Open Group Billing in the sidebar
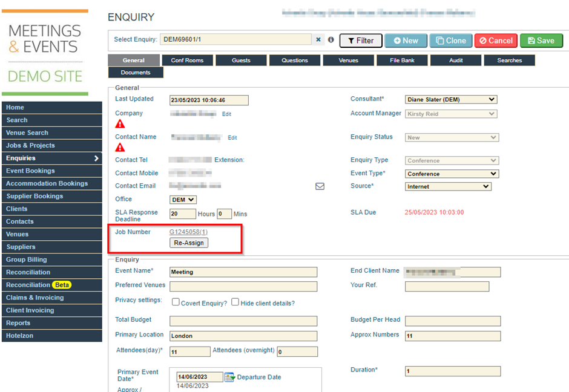Image resolution: width=569 pixels, height=392 pixels. click(52, 260)
